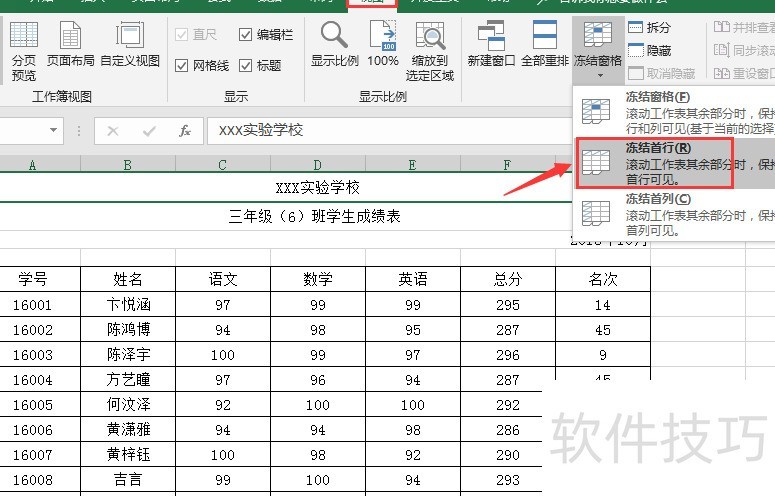Viewport: 775px width, 496px height.
Task: Open a New Window (新建窗口)
Action: point(491,44)
